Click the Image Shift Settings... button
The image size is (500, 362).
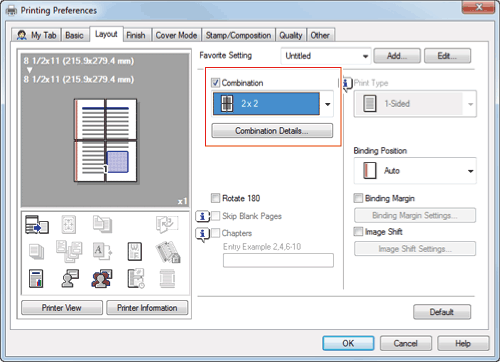click(415, 249)
